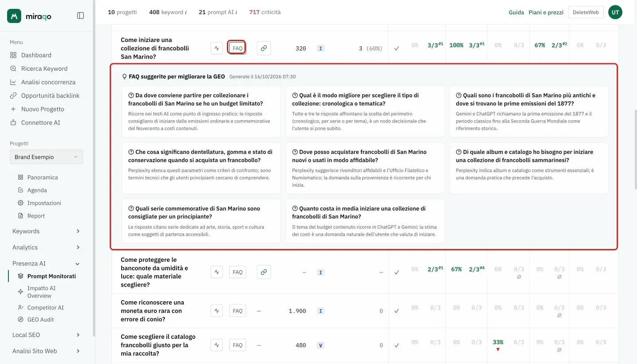Image resolution: width=637 pixels, height=364 pixels.
Task: Click the 717 criticità counter
Action: tap(265, 12)
